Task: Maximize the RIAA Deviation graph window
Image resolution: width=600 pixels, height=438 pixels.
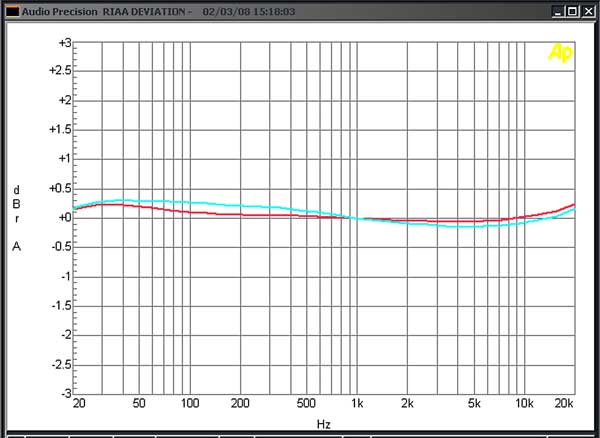Action: pyautogui.click(x=572, y=11)
